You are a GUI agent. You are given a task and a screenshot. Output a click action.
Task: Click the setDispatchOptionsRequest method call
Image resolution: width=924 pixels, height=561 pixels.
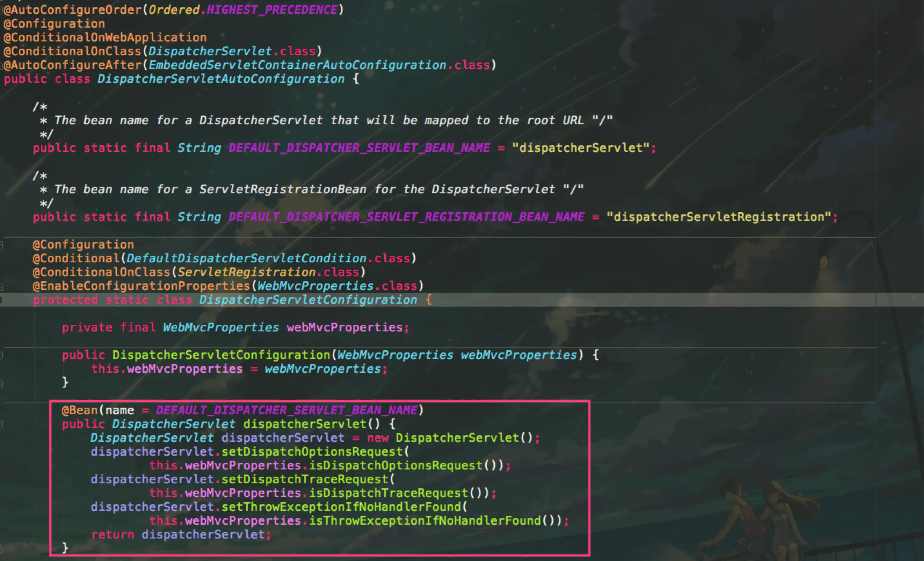pyautogui.click(x=312, y=452)
